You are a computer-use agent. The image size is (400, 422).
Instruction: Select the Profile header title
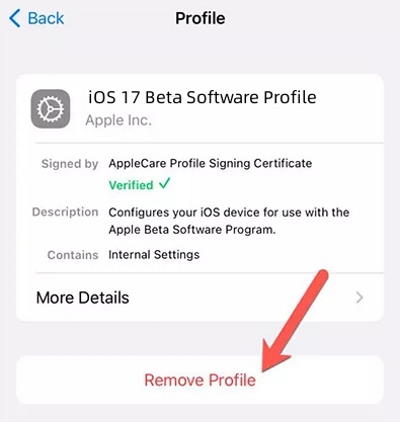pos(200,18)
